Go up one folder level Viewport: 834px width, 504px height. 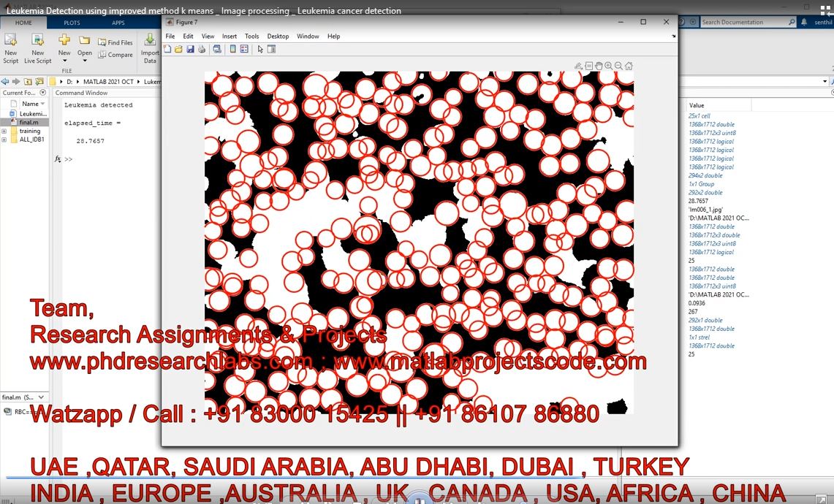pos(28,82)
